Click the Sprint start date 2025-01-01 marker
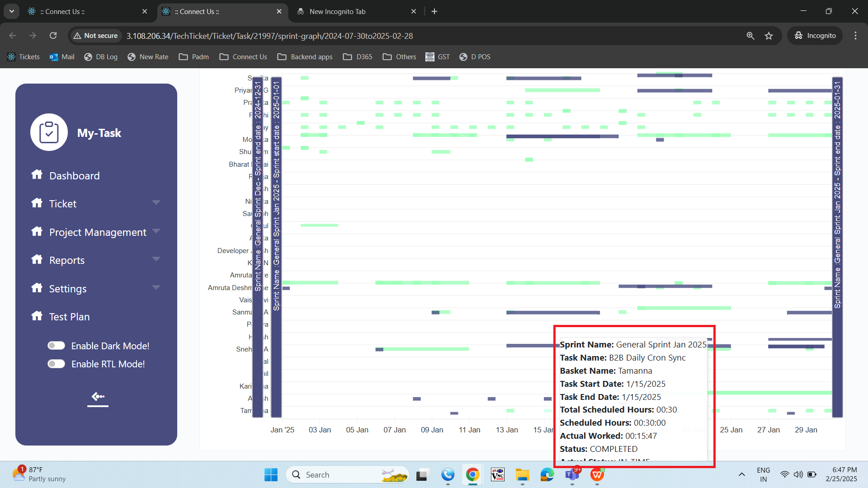This screenshot has height=488, width=868. coord(276,247)
